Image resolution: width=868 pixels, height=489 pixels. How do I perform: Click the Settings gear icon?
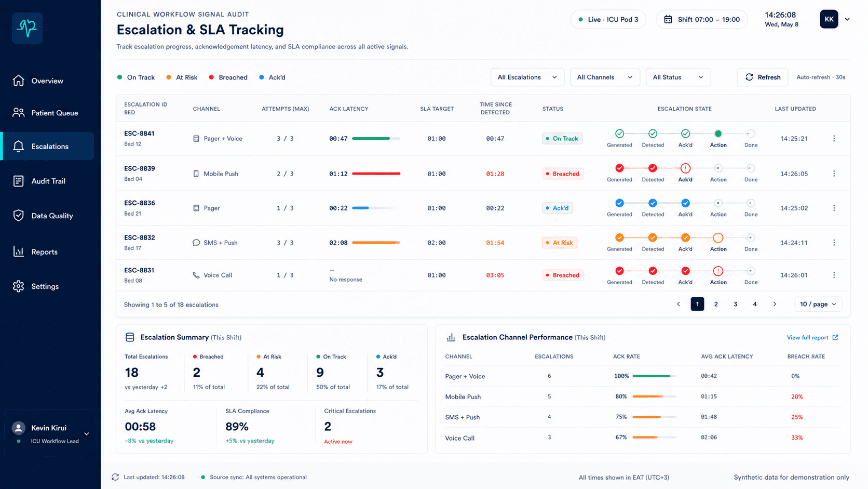19,286
